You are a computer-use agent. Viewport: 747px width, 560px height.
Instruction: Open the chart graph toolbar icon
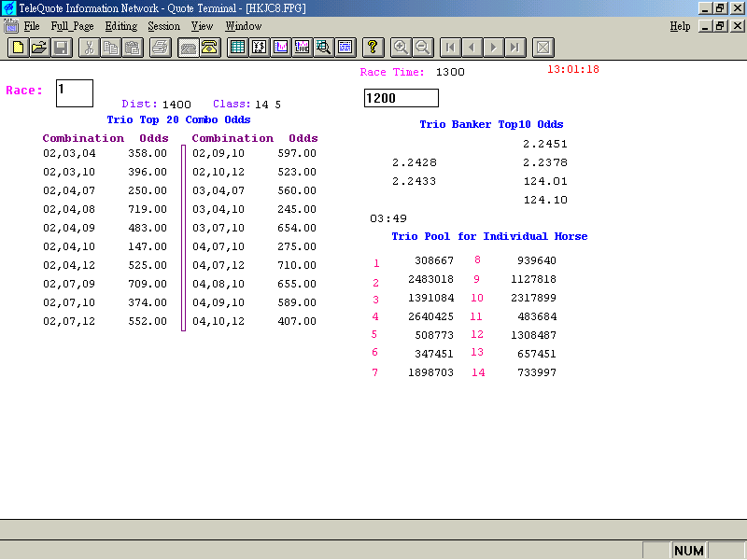281,48
